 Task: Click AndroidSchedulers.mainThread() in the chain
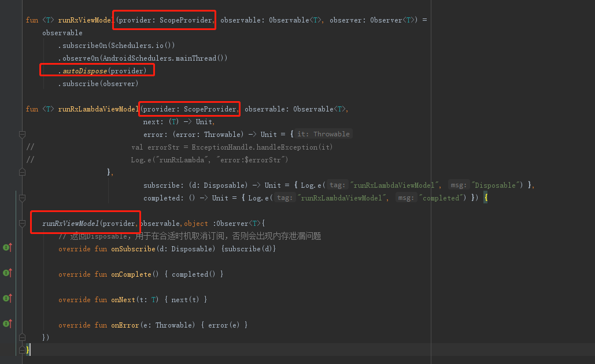click(164, 58)
